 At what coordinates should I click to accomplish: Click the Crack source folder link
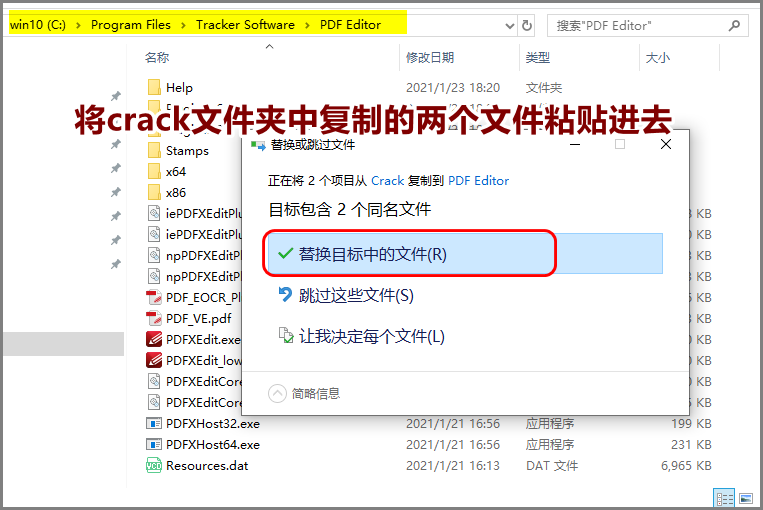coord(387,181)
